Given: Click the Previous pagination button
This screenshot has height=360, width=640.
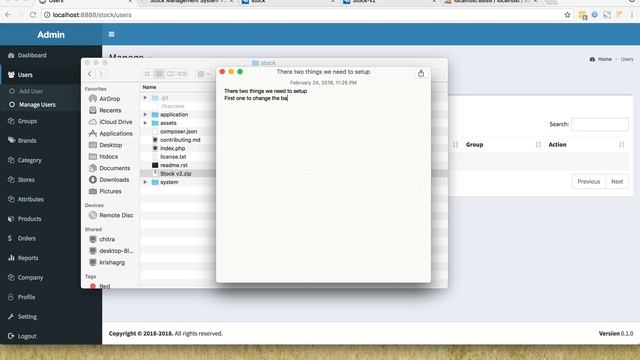Looking at the screenshot, I should (x=589, y=181).
